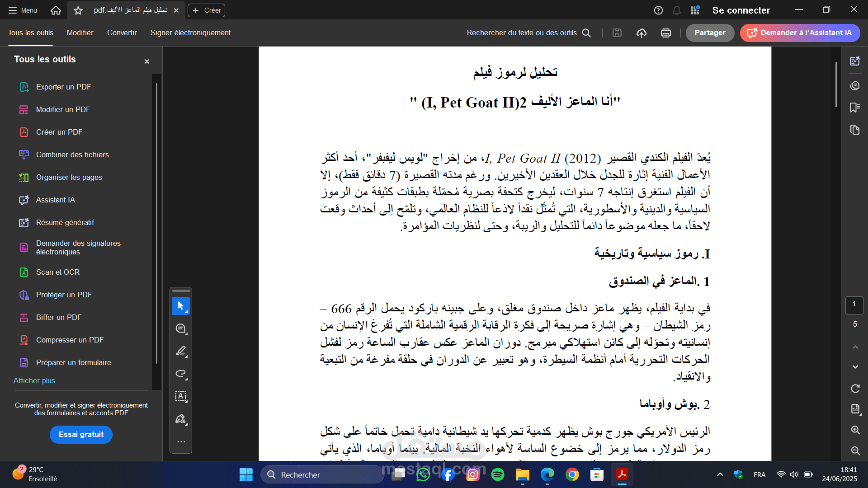Close the Tous les outils panel
The height and width of the screenshot is (488, 868).
pos(147,61)
